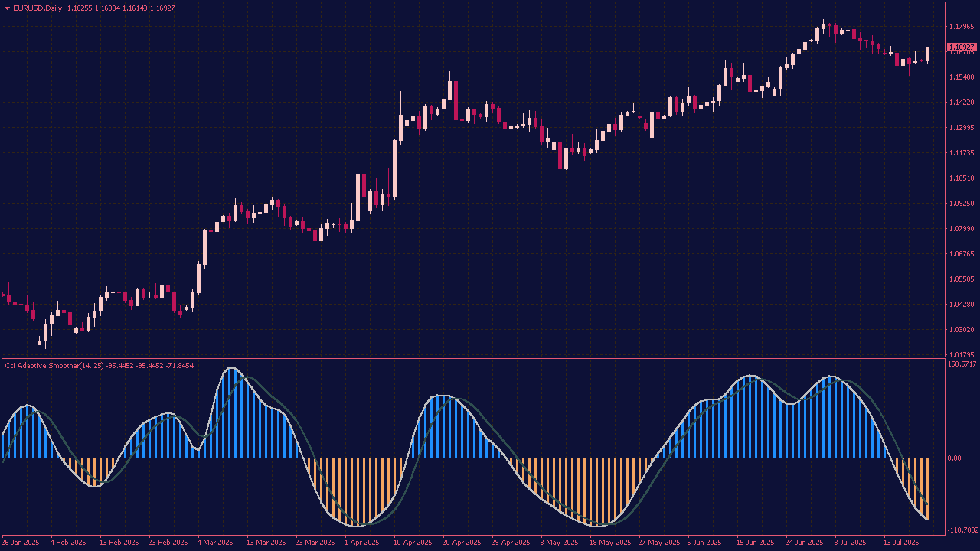
Task: Click the 26 Jan 2025 date label
Action: pyautogui.click(x=21, y=543)
